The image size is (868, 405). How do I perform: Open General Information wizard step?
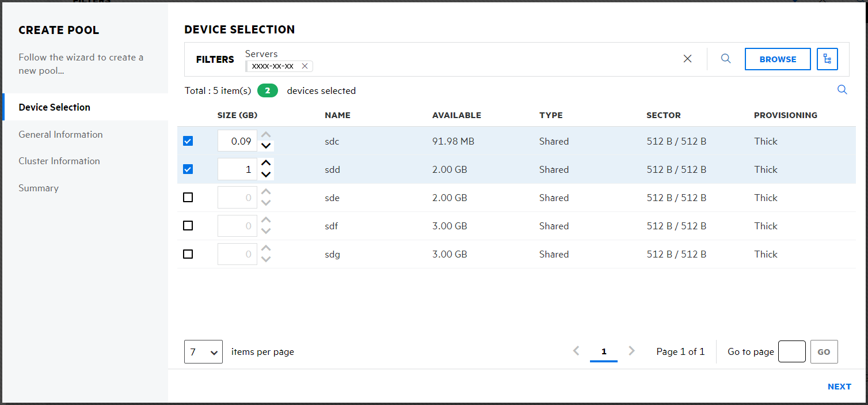pos(60,134)
